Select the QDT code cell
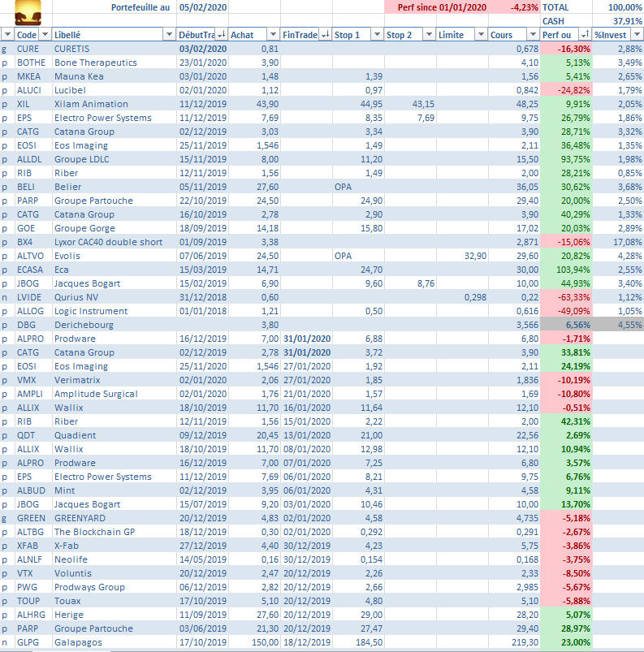The height and width of the screenshot is (652, 644). (33, 435)
